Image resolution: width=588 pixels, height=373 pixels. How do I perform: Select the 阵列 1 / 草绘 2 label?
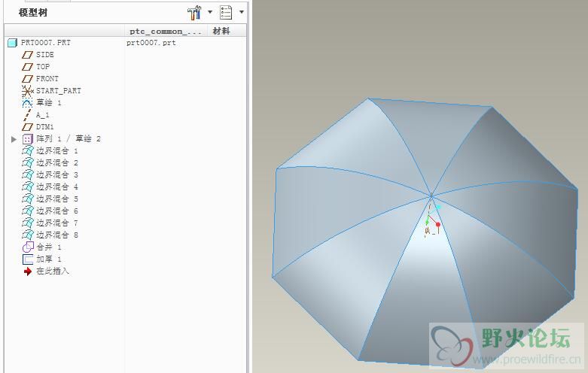point(69,139)
